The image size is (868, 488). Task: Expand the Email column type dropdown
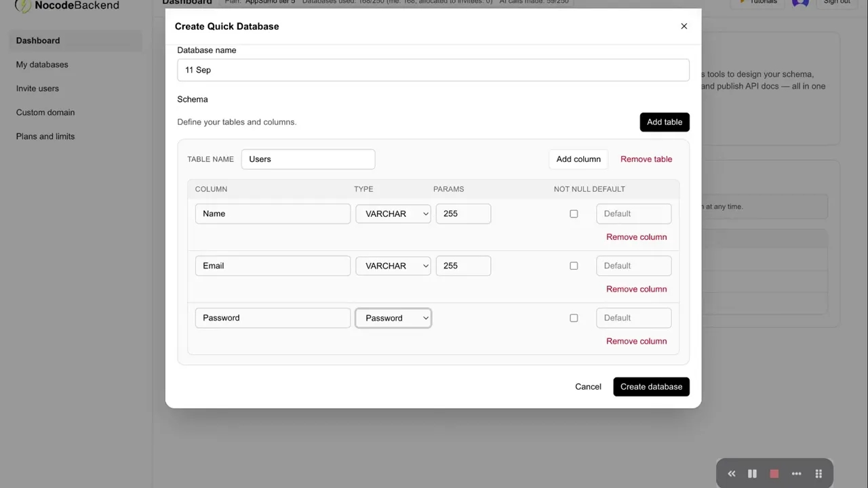(393, 266)
